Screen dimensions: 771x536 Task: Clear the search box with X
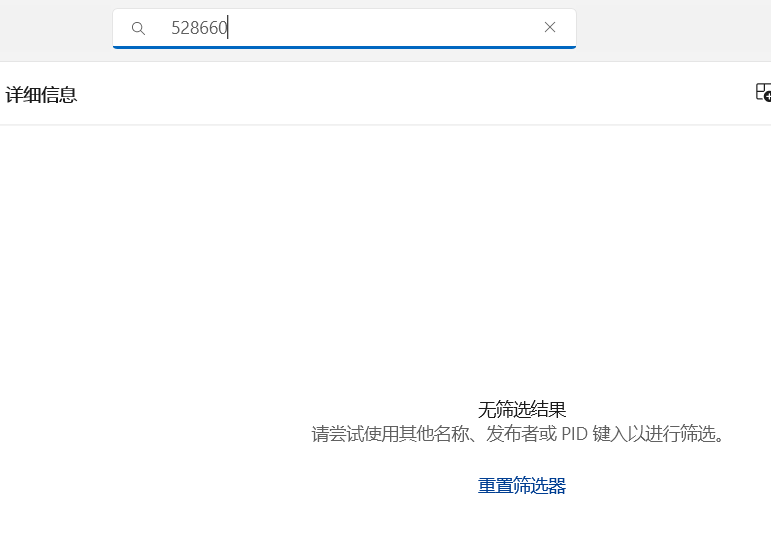click(550, 28)
